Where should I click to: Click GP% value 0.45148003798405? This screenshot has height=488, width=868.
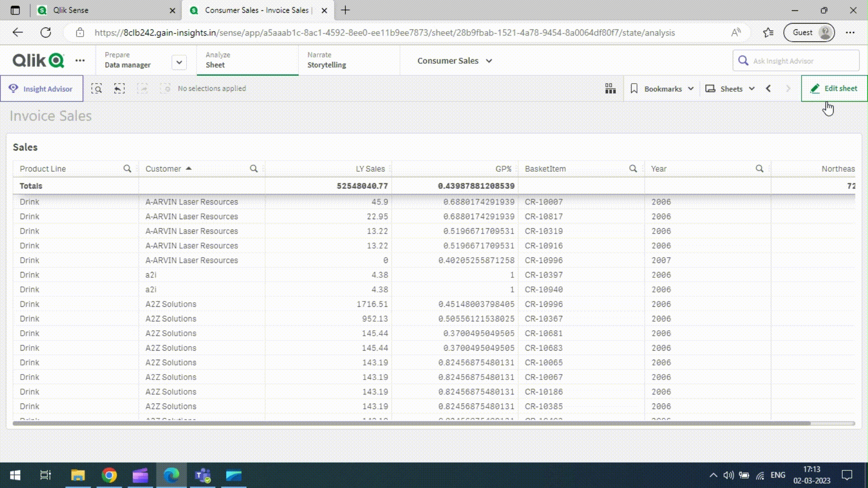[476, 304]
